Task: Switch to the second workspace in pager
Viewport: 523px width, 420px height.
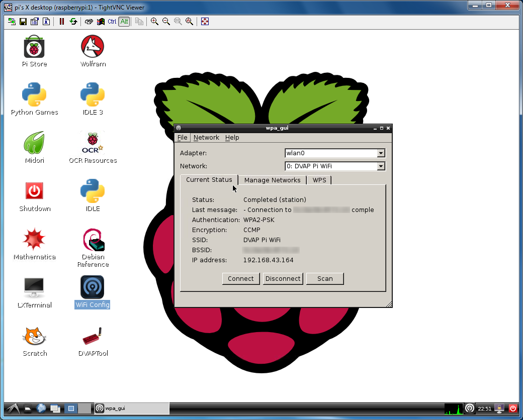Action: [x=84, y=408]
